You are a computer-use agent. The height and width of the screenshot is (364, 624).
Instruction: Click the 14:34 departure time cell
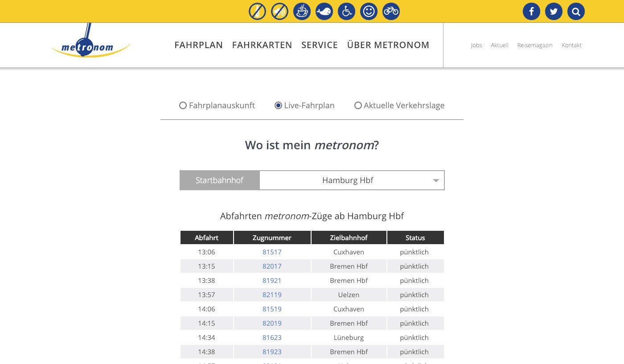coord(207,338)
